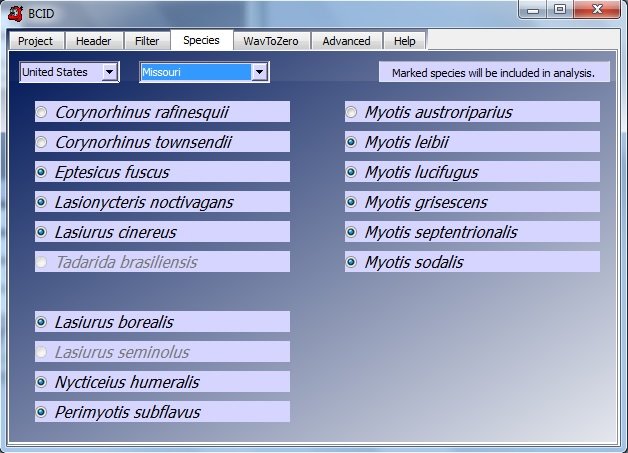Switch to the Project tab
Viewport: 628px width, 453px height.
(35, 41)
